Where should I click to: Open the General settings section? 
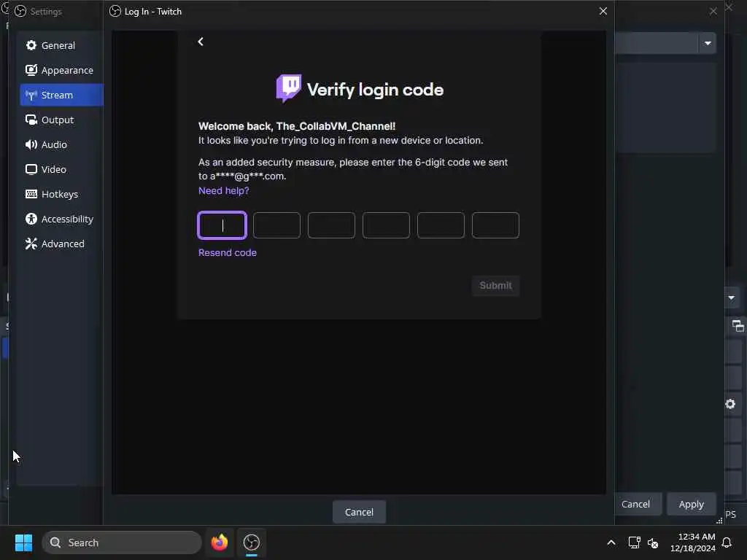click(x=61, y=45)
